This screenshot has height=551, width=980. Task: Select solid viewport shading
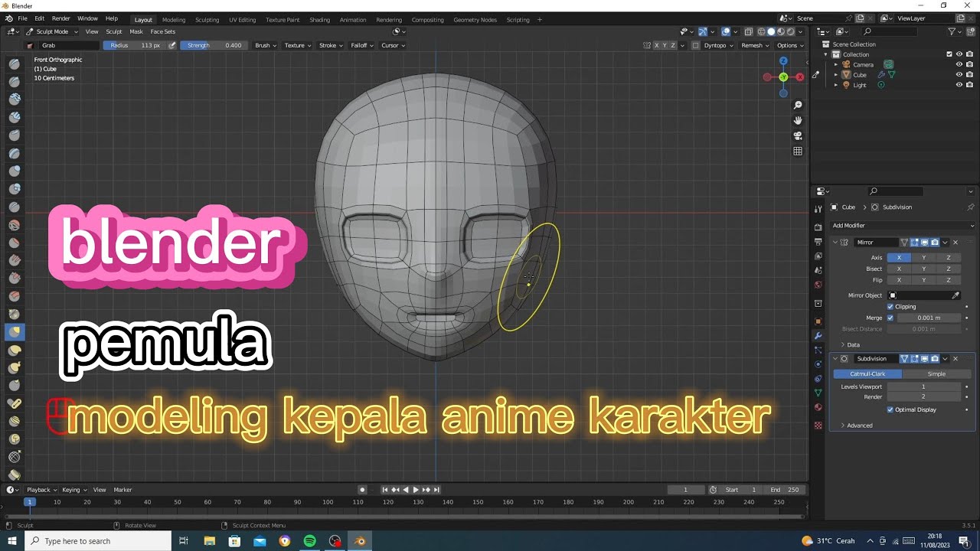click(771, 31)
